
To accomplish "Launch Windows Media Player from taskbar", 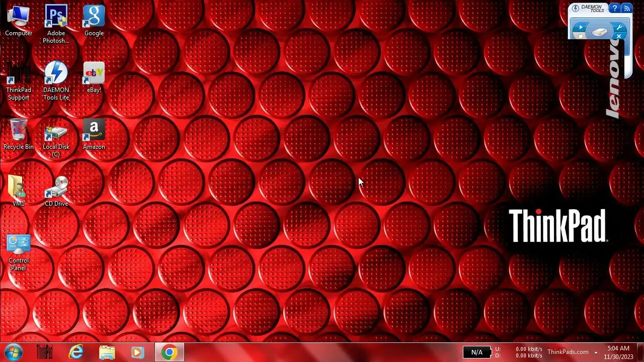I will pos(137,352).
